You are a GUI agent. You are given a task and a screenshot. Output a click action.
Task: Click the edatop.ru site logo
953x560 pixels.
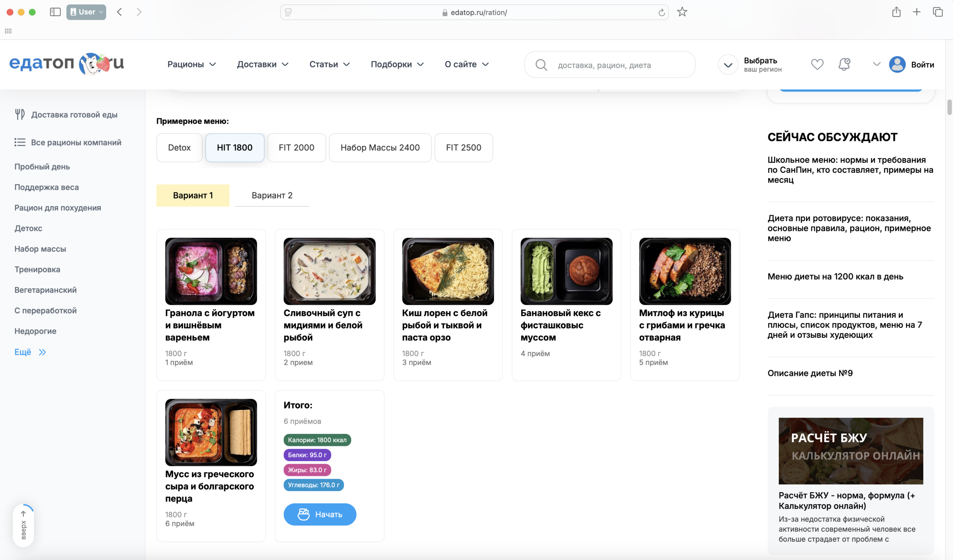pos(67,64)
